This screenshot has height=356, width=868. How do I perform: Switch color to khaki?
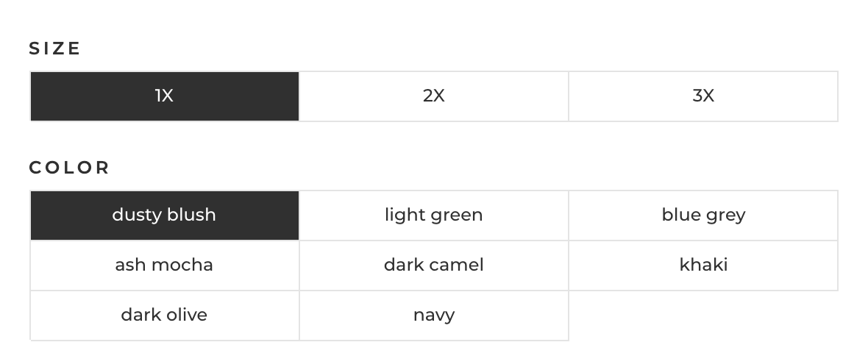coord(703,266)
